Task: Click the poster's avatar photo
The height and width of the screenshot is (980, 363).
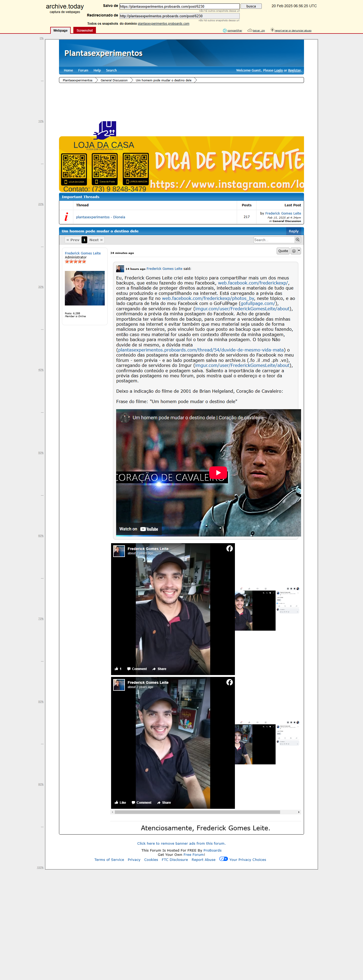Action: point(85,288)
